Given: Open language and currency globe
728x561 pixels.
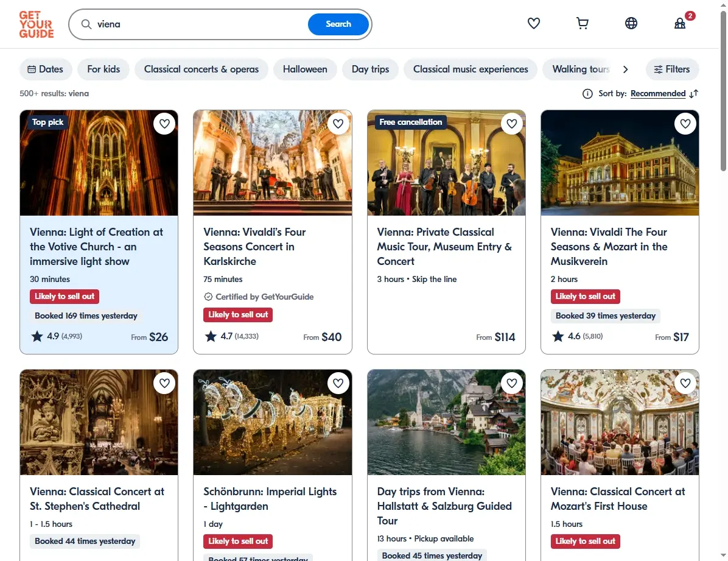Looking at the screenshot, I should point(631,23).
